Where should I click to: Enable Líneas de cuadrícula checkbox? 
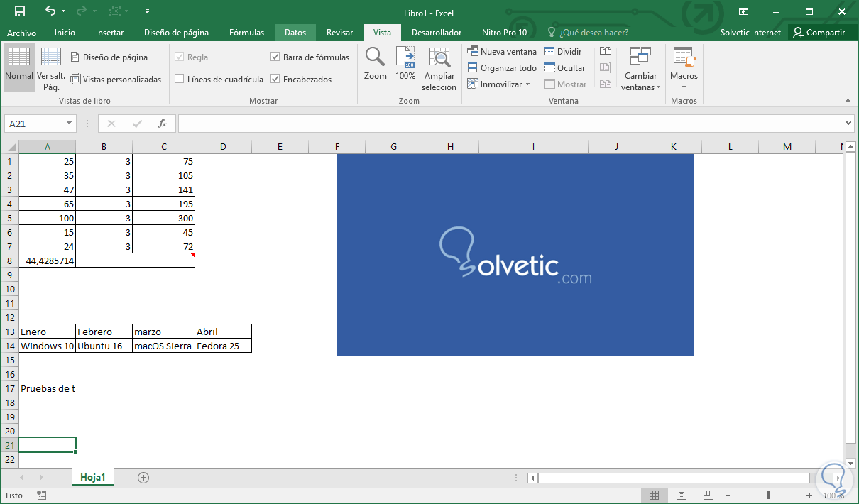[179, 80]
